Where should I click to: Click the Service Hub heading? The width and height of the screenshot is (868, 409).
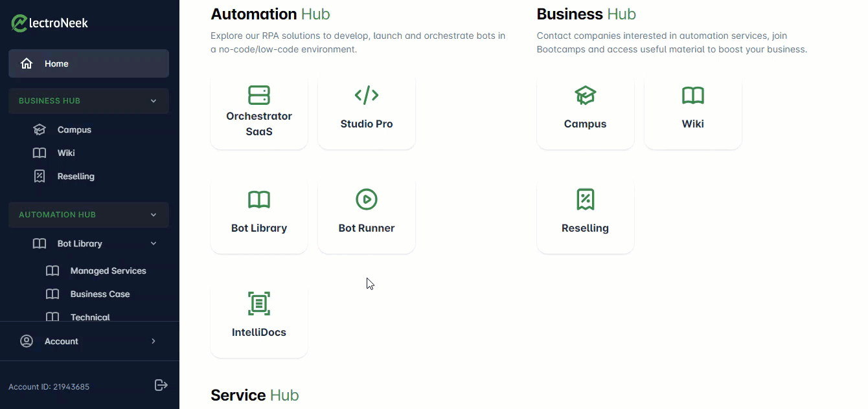coord(255,395)
